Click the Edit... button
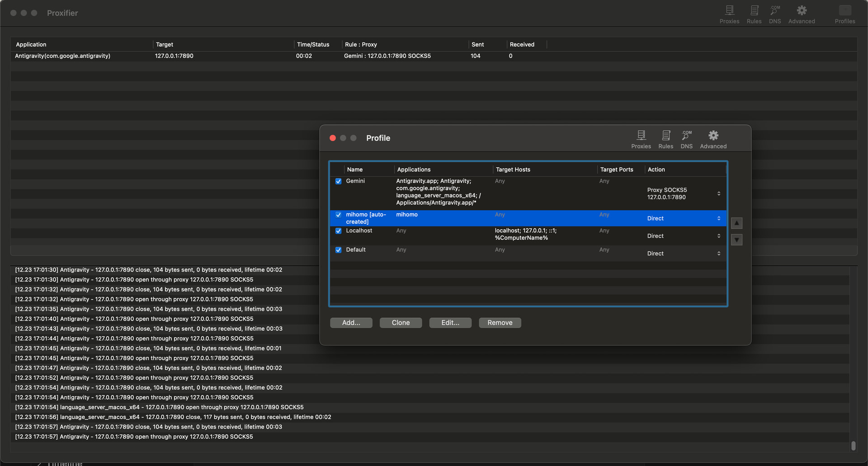The width and height of the screenshot is (868, 466). click(450, 323)
